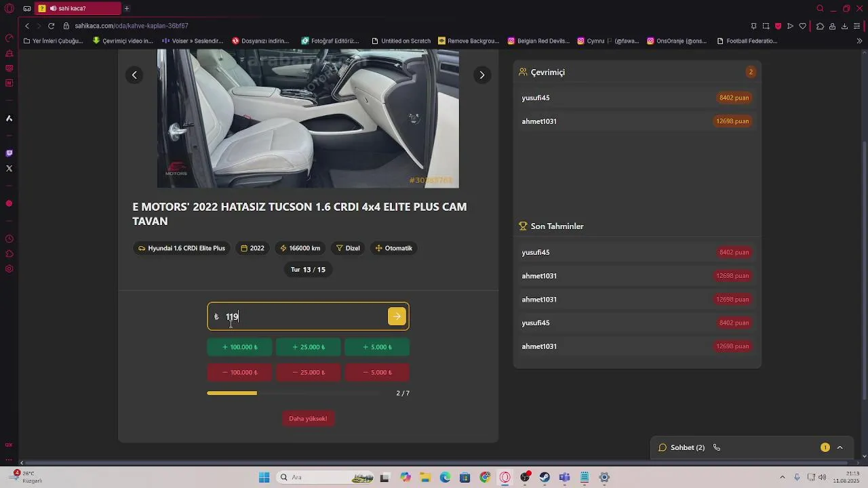Show previous car photo
The height and width of the screenshot is (488, 868).
pyautogui.click(x=134, y=75)
